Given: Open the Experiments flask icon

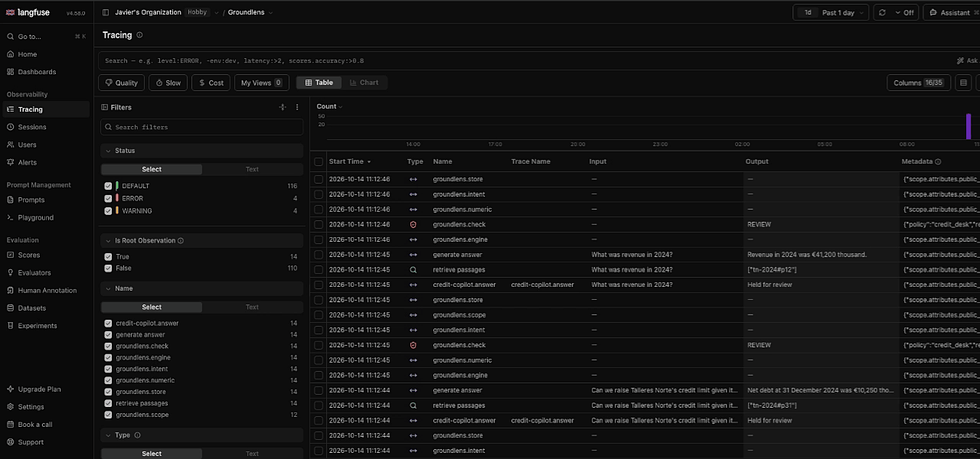Looking at the screenshot, I should (x=10, y=325).
